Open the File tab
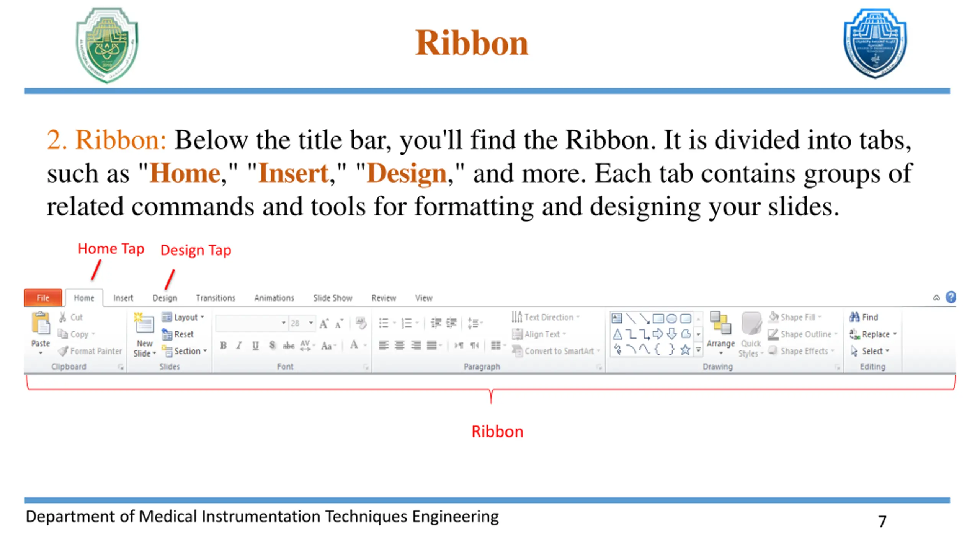 (43, 298)
